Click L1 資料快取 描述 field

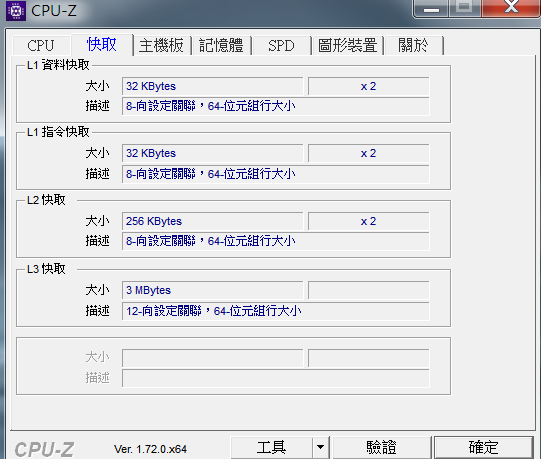tap(276, 106)
